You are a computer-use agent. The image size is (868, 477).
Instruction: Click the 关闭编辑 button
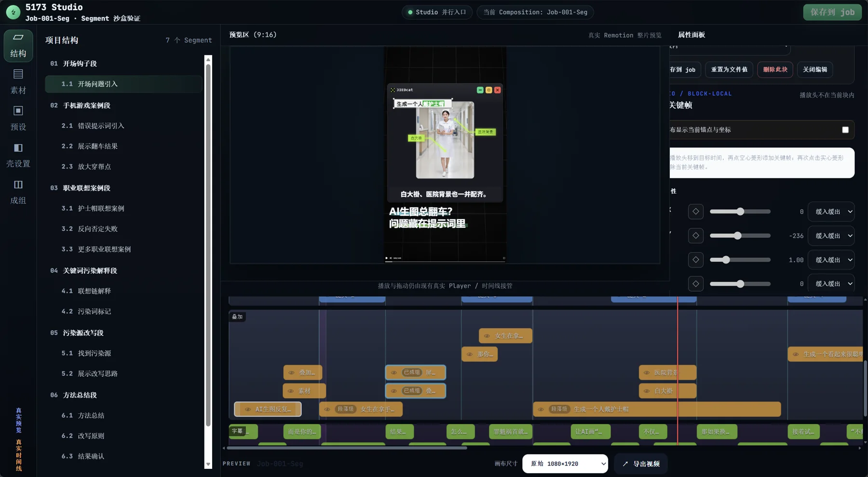[815, 69]
